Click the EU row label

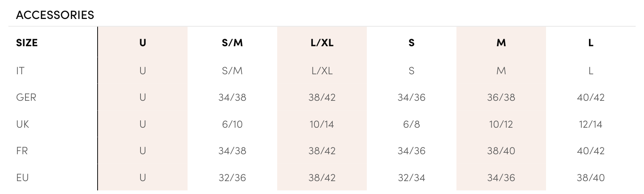click(x=22, y=178)
